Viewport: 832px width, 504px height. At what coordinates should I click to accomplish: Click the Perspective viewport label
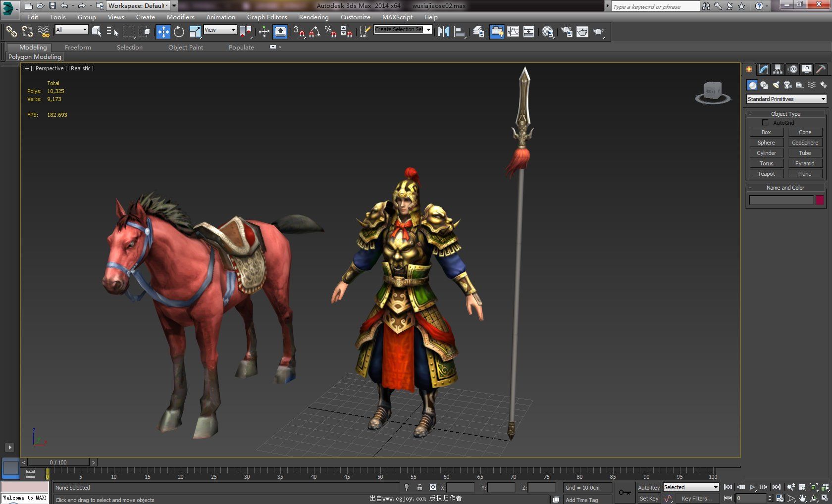pyautogui.click(x=49, y=68)
